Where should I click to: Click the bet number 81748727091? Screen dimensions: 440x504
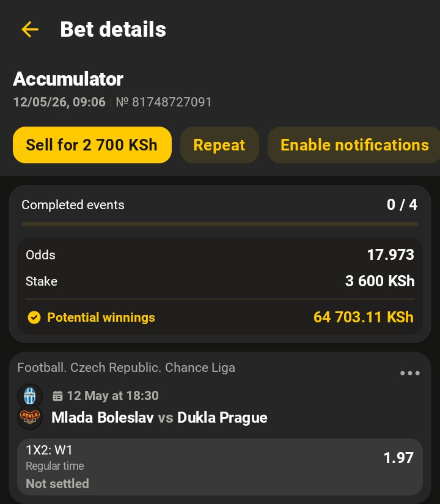pos(164,102)
